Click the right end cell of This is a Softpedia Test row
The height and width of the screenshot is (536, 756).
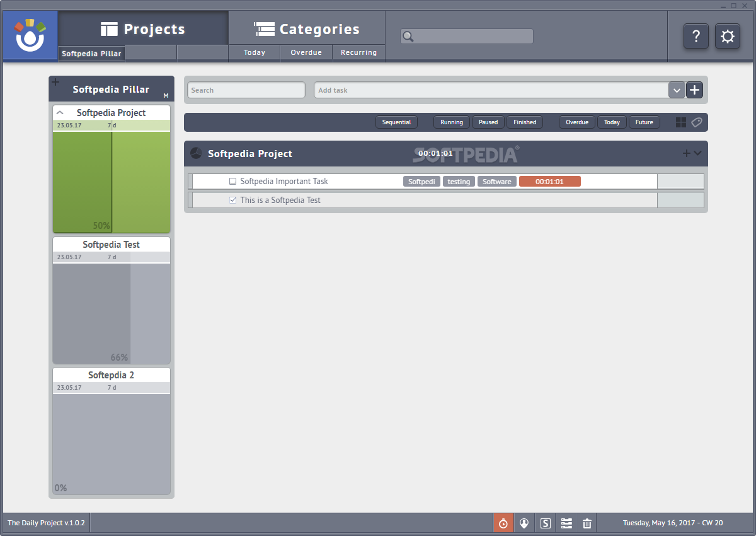tap(680, 201)
